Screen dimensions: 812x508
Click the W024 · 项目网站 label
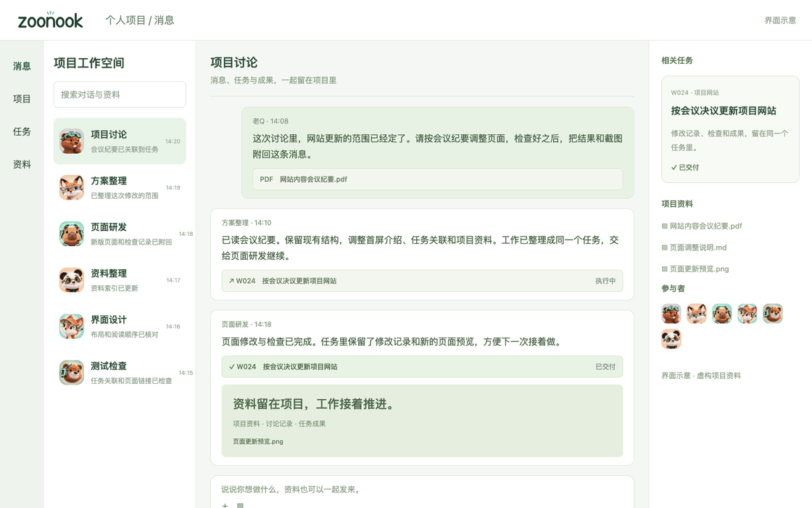(695, 92)
